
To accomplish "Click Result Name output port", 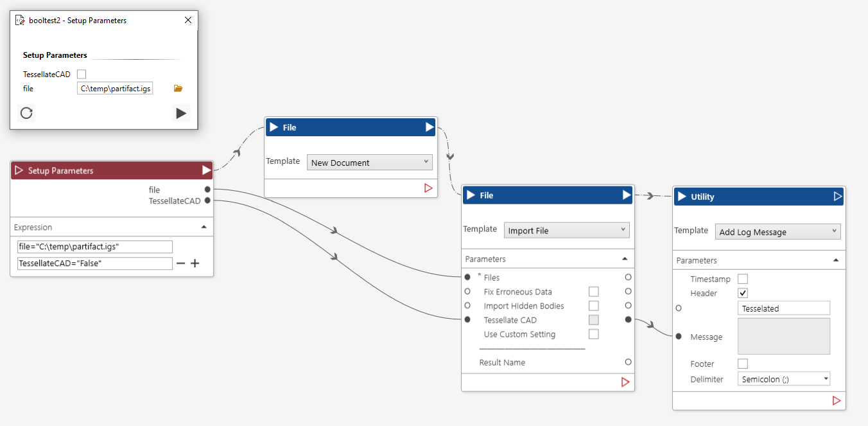I will [628, 362].
